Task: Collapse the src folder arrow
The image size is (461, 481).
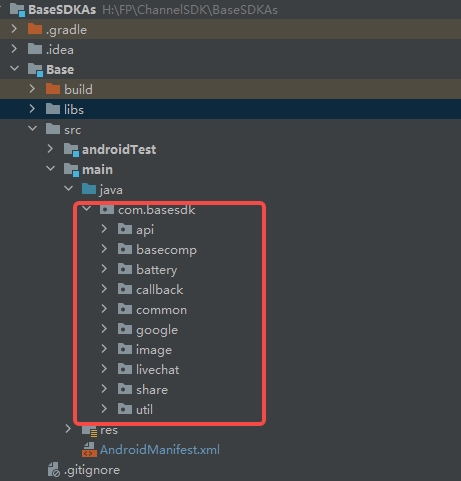Action: point(32,128)
